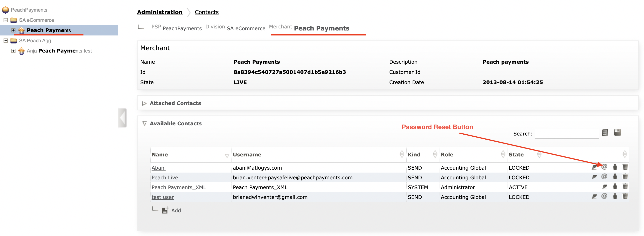Screen dimensions: 644x236
Task: Open the Administration breadcrumb
Action: (160, 12)
